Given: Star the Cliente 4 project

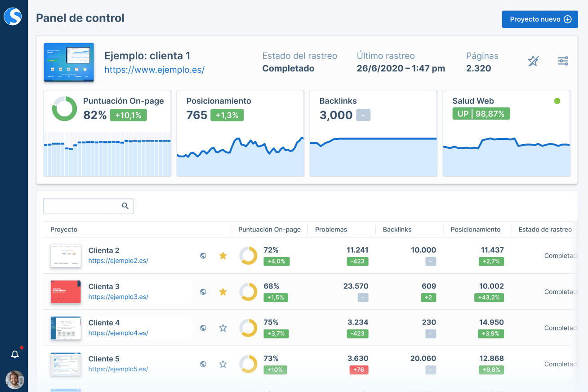Looking at the screenshot, I should pos(223,328).
